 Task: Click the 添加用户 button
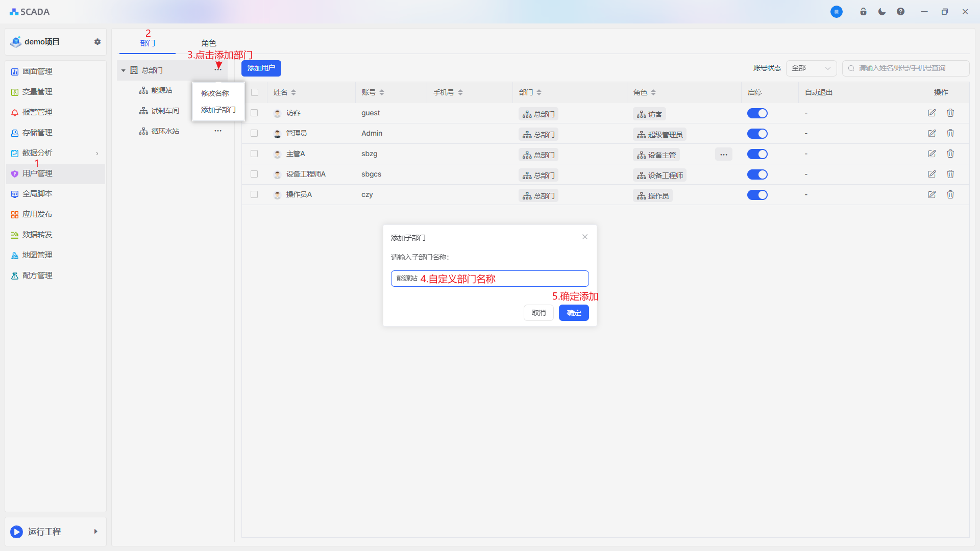261,68
